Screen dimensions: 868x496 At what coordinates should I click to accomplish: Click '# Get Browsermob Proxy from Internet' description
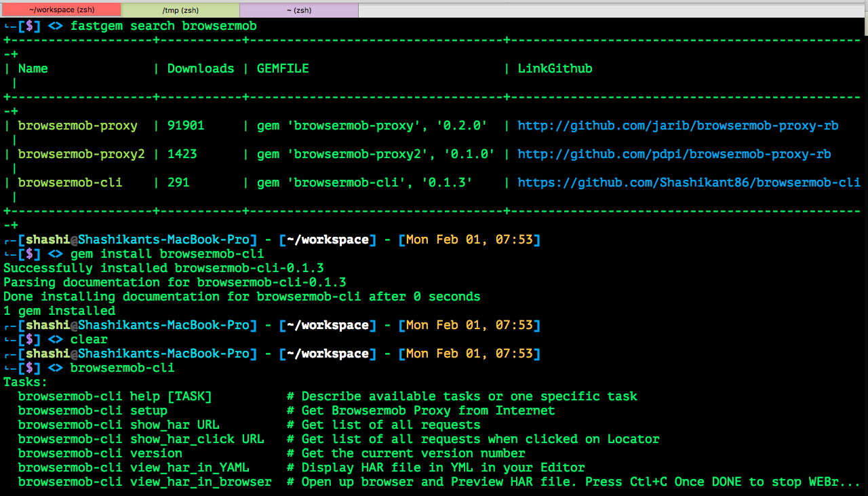[421, 411]
